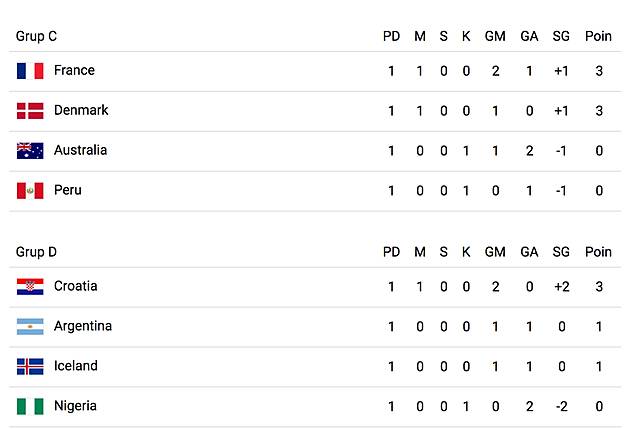The width and height of the screenshot is (644, 429).
Task: Click the SG column header in Grup D
Action: pyautogui.click(x=561, y=252)
